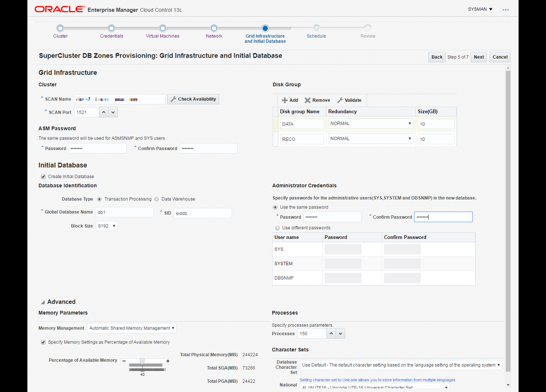Toggle Create Initial Database checkbox
This screenshot has height=392, width=546.
[43, 177]
